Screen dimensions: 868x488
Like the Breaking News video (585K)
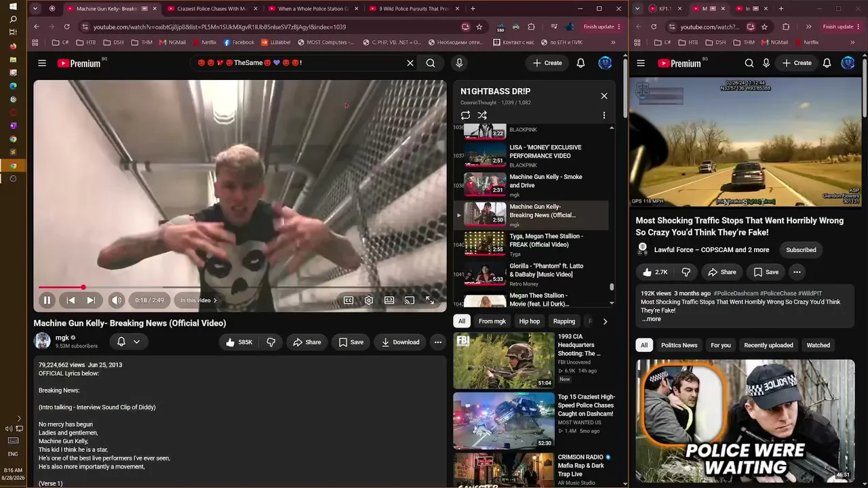click(239, 342)
